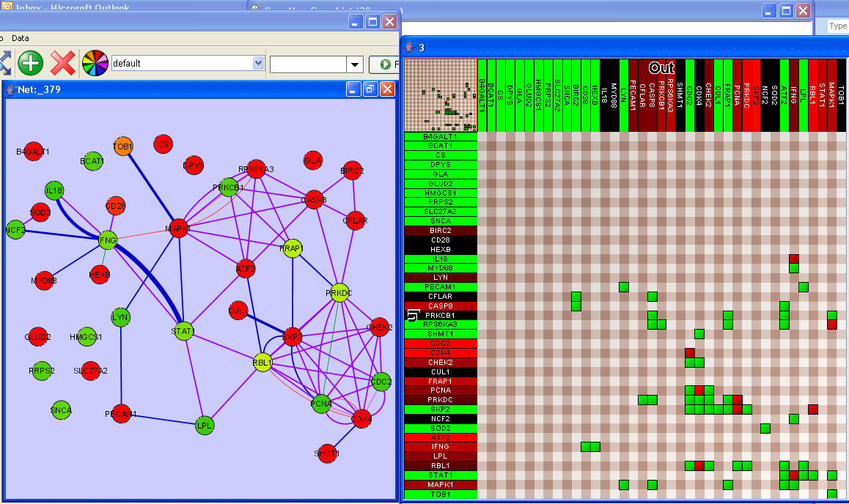Open the rainbow color wheel tool
This screenshot has height=504, width=849.
point(95,64)
